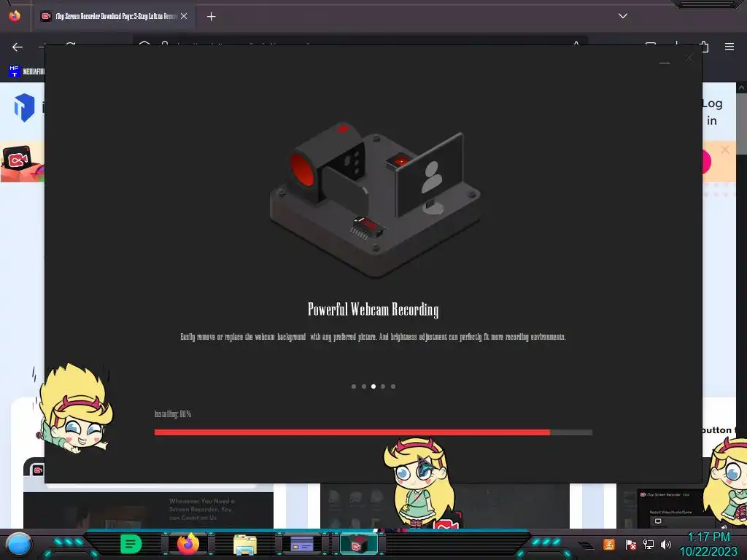Open the Action Center flag tray icon
Image resolution: width=747 pixels, height=560 pixels.
(630, 544)
